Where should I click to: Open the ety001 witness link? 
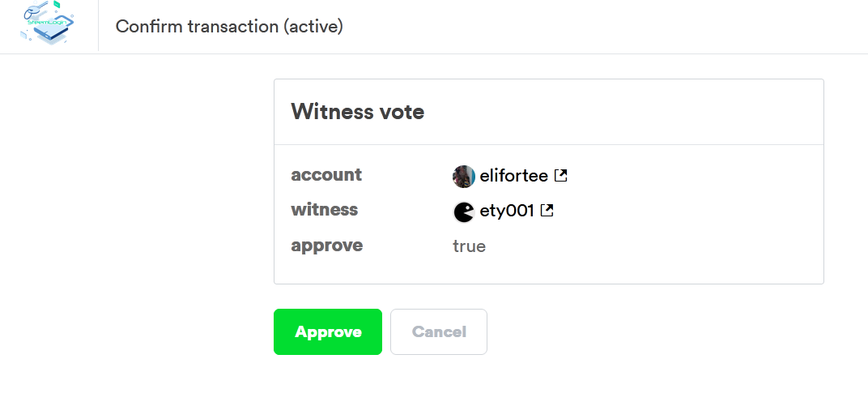[x=507, y=212]
